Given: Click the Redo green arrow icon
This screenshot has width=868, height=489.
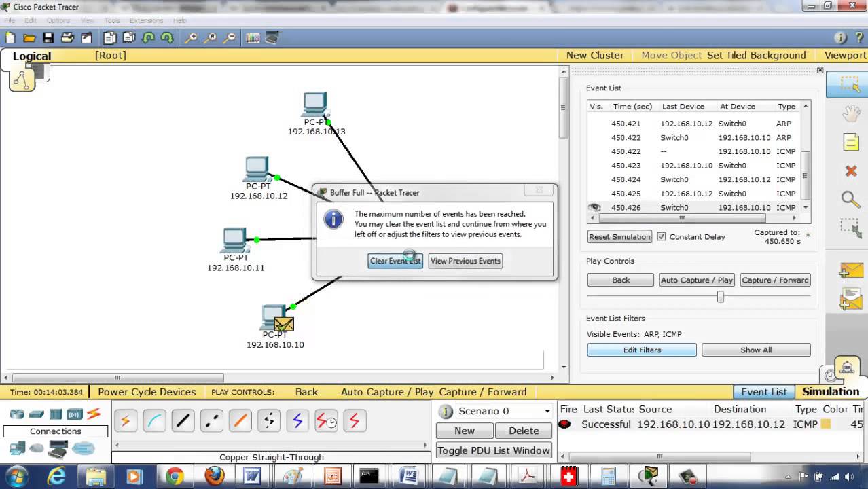Looking at the screenshot, I should [166, 38].
